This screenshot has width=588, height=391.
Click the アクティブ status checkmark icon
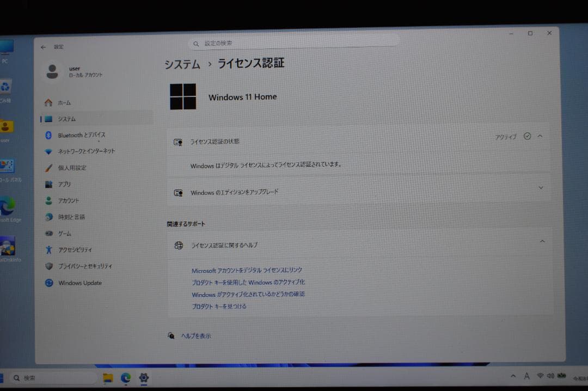click(x=527, y=136)
